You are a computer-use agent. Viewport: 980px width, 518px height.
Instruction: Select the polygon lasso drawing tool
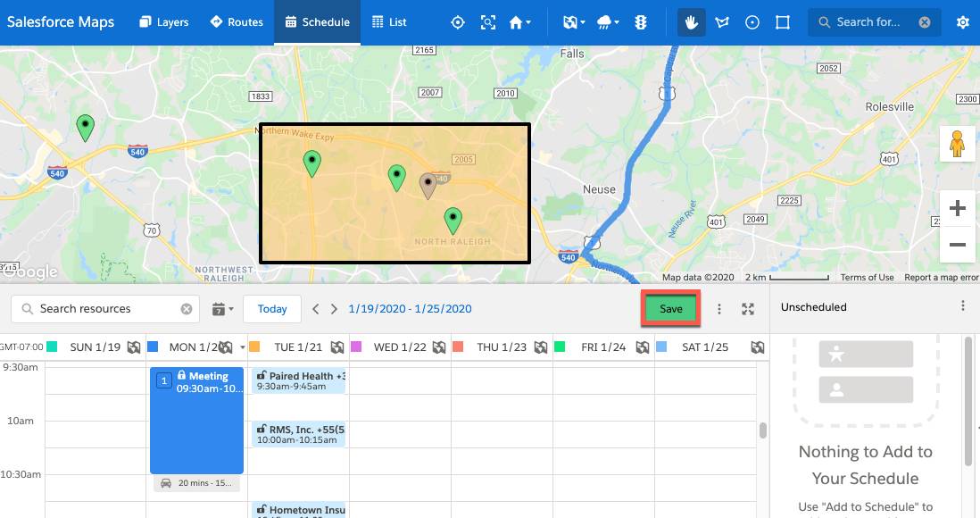point(722,22)
